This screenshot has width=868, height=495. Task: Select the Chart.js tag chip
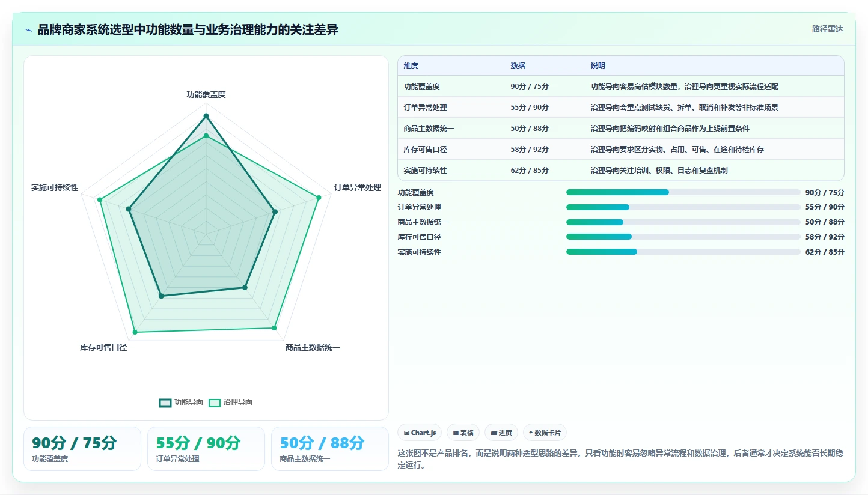pyautogui.click(x=420, y=433)
